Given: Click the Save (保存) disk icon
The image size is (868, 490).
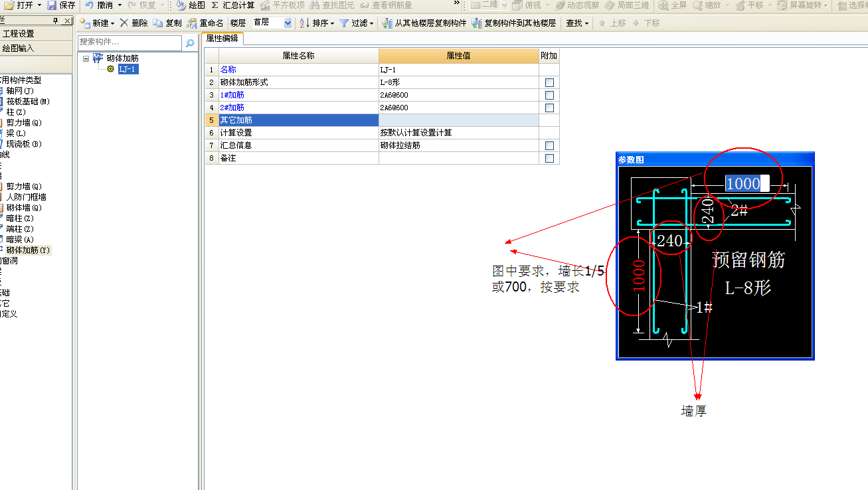Looking at the screenshot, I should [x=52, y=5].
